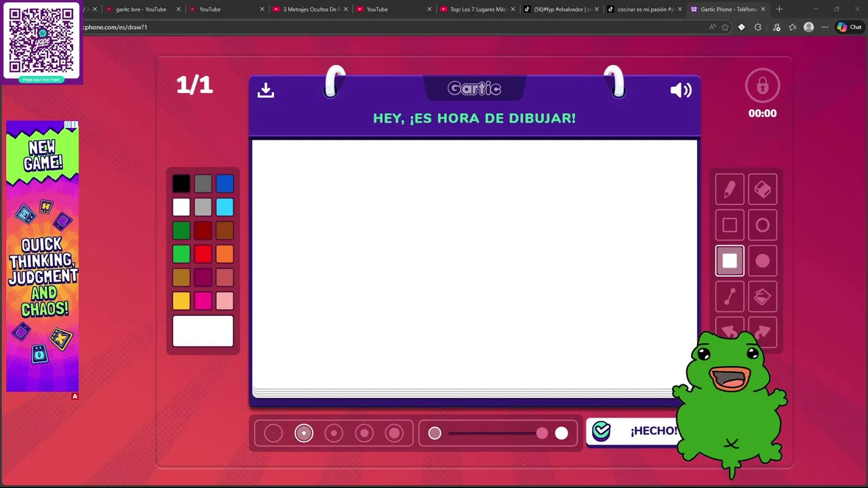Open the browser extensions puzzle icon
The image size is (868, 488).
[x=758, y=27]
